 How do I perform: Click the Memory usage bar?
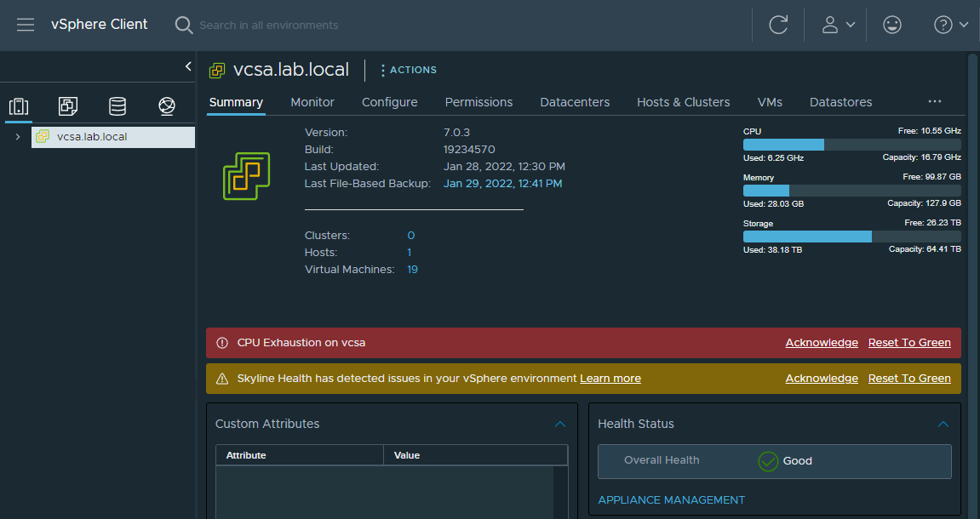pyautogui.click(x=852, y=191)
